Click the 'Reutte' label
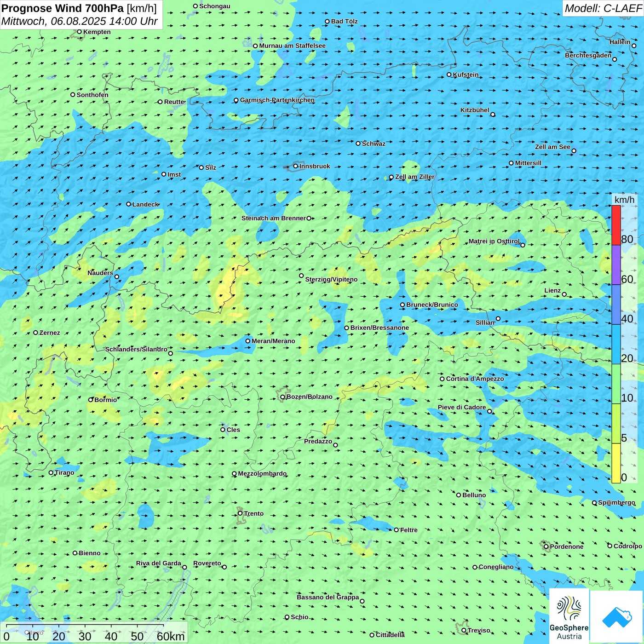Viewport: 644px width, 644px height. (x=174, y=102)
